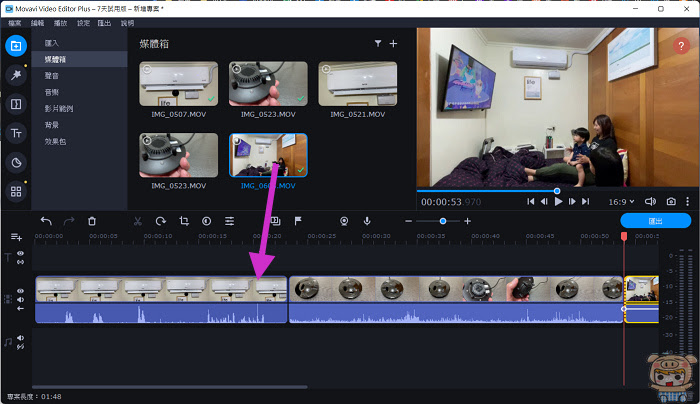Delete the selected clip with trash icon

pos(92,221)
